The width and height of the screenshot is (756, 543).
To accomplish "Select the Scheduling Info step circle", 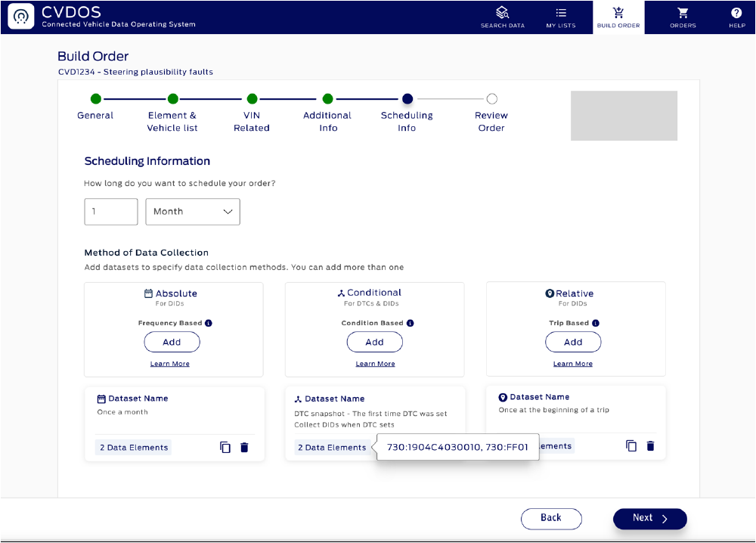I will (407, 99).
